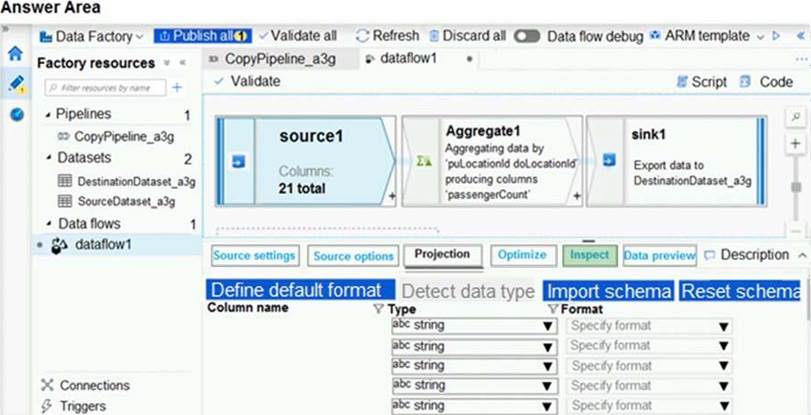
Task: Click the Home icon in left sidebar
Action: (x=15, y=54)
